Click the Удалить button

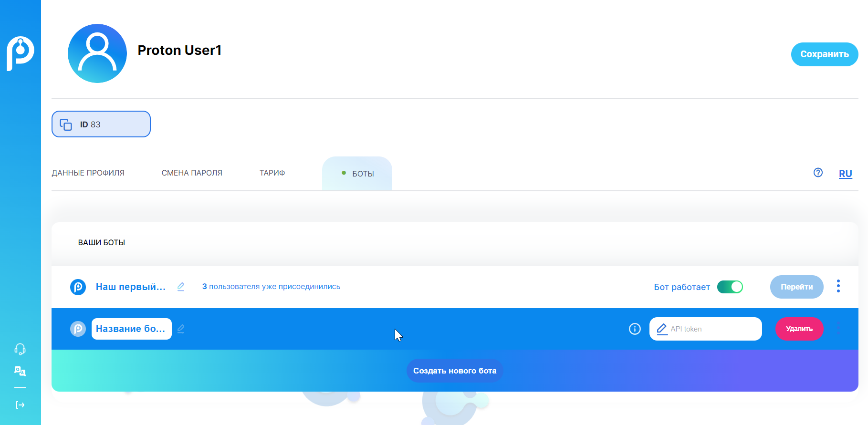click(x=799, y=329)
